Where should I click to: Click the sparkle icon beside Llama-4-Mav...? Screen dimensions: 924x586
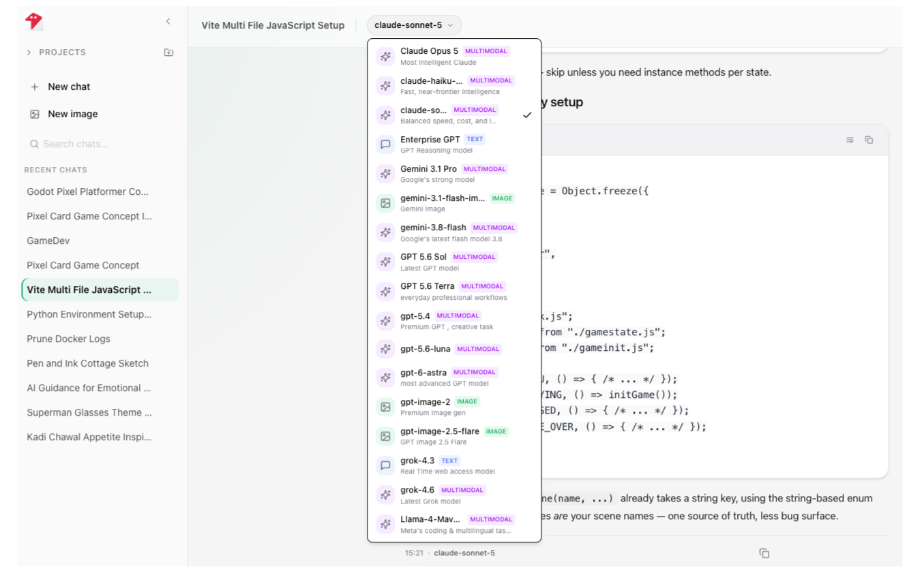click(x=385, y=524)
